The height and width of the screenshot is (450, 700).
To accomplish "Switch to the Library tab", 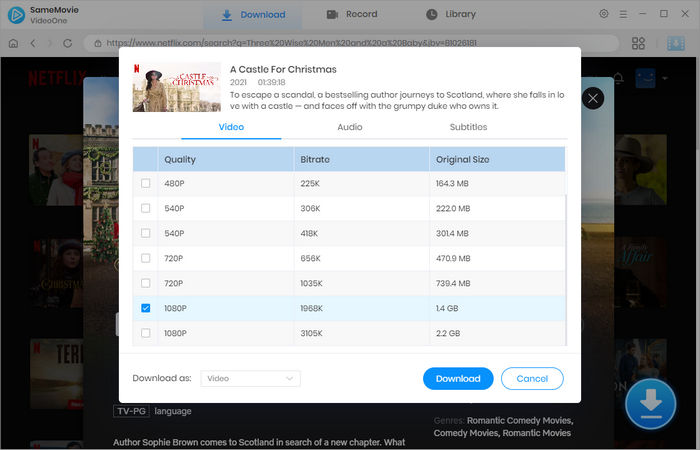I will click(x=451, y=14).
